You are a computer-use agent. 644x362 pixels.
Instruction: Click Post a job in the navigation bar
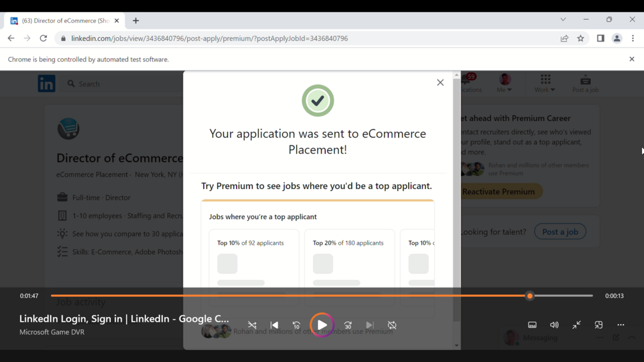[585, 83]
